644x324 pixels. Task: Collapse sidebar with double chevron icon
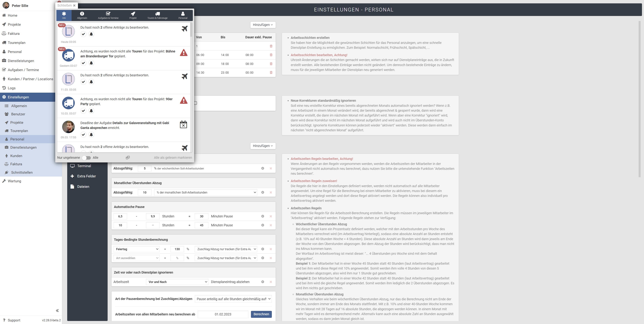(57, 311)
